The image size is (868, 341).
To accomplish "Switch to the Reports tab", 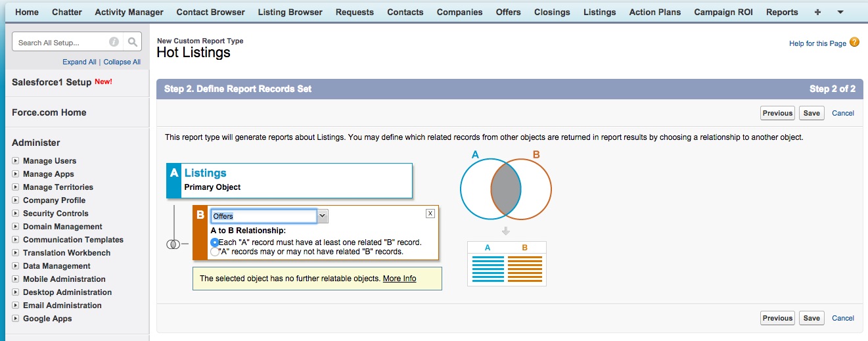I will (782, 12).
